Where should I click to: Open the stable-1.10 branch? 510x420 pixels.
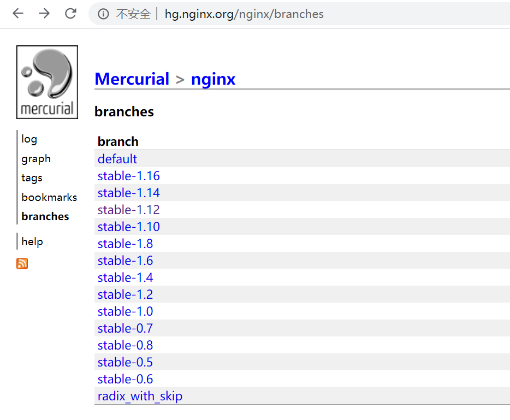click(128, 227)
